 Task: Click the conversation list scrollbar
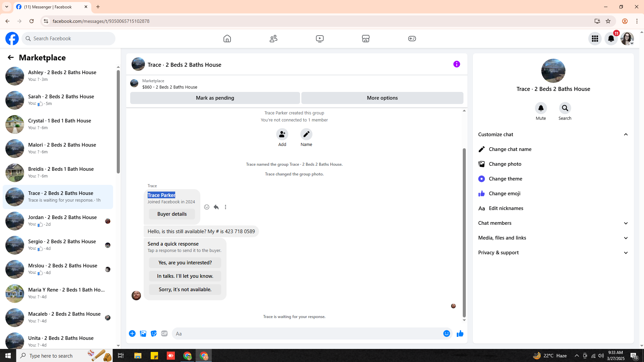(118, 122)
